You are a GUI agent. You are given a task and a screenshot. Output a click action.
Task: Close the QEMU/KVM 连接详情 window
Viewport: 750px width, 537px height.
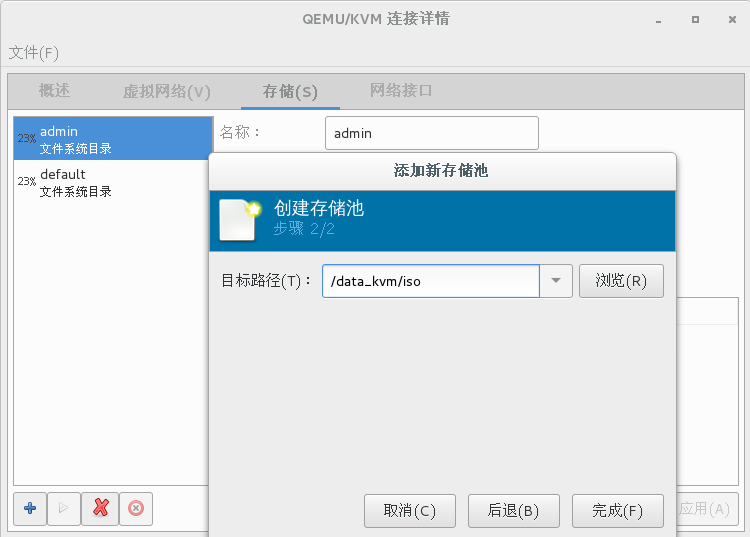pos(732,20)
